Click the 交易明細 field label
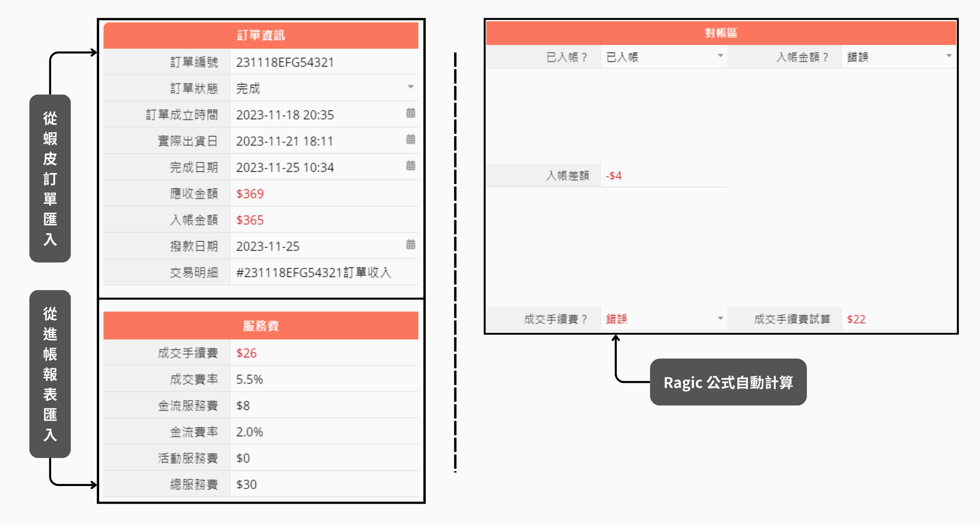 194,272
